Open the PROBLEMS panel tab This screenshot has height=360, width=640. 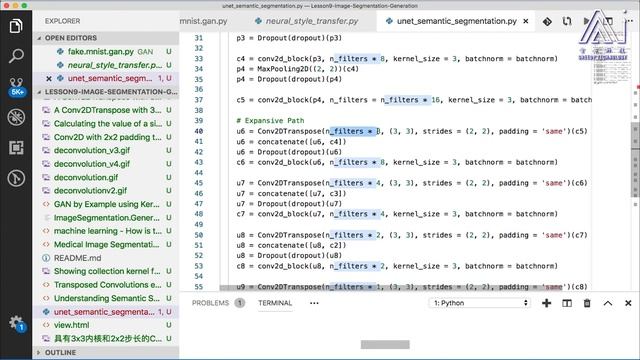click(210, 303)
